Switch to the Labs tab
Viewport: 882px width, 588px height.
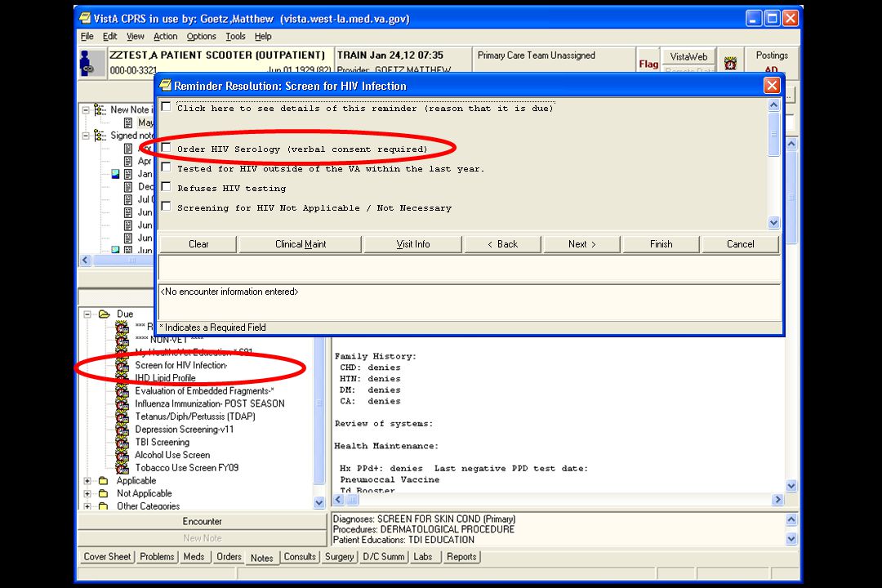(423, 556)
